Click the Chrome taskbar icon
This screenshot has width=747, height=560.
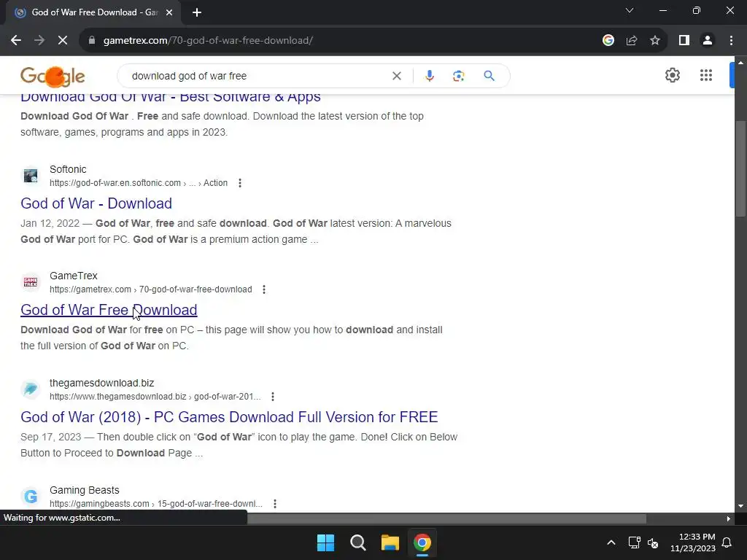click(x=422, y=542)
